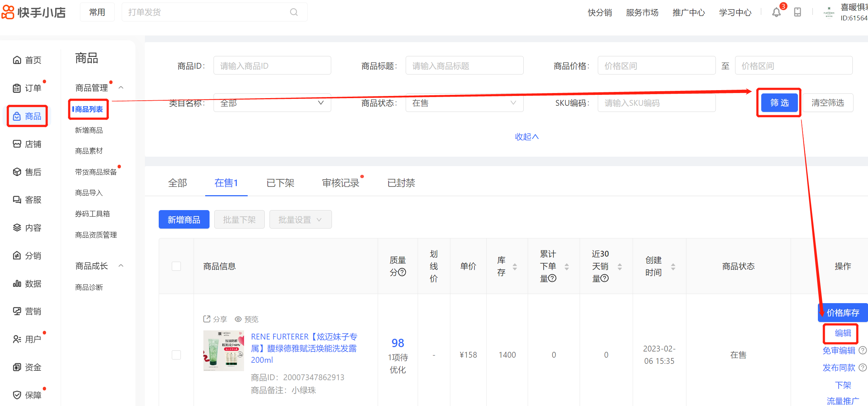The image size is (868, 406).
Task: Click the notification bell icon
Action: 776,12
